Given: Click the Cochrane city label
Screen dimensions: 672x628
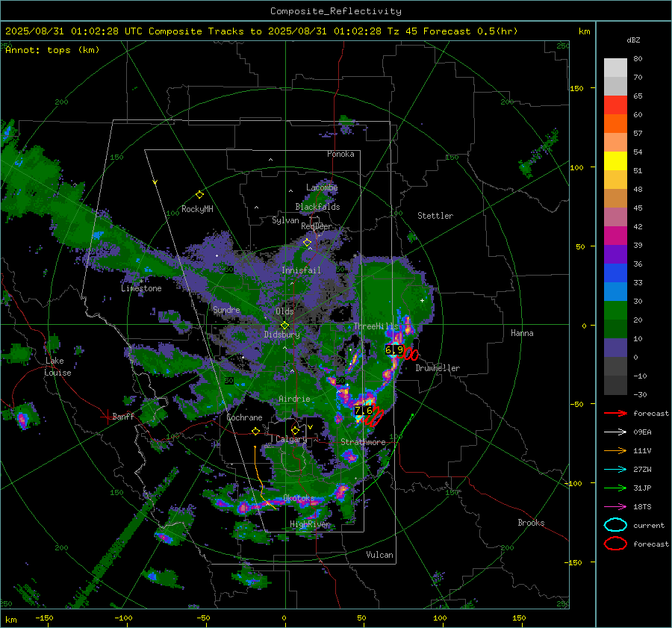Looking at the screenshot, I should [x=244, y=417].
